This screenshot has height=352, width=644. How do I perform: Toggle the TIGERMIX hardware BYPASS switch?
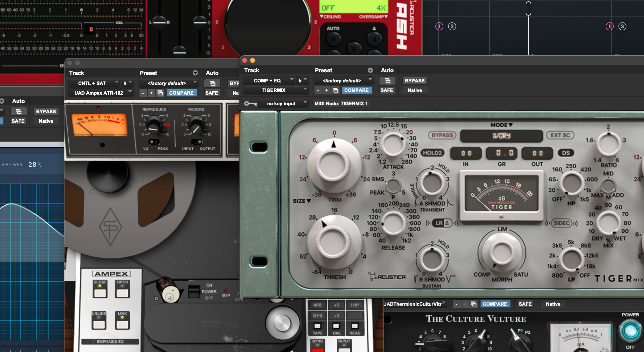pos(442,135)
